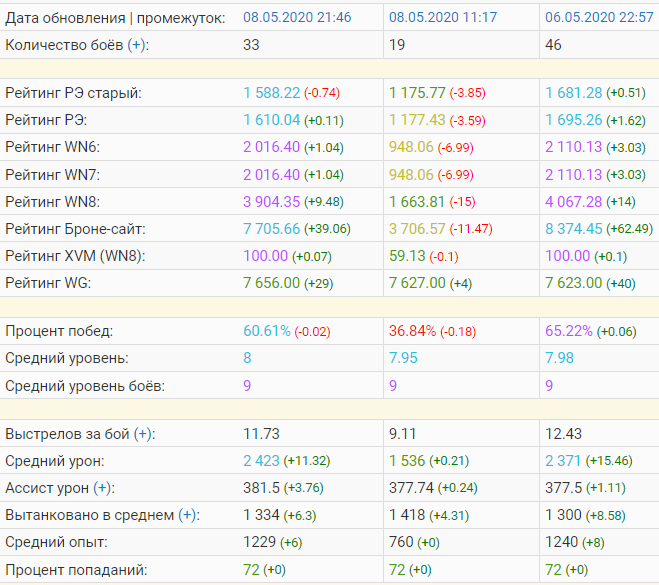The height and width of the screenshot is (585, 659).
Task: Select the 7 705.66 Броне-сайт rating value
Action: click(272, 228)
